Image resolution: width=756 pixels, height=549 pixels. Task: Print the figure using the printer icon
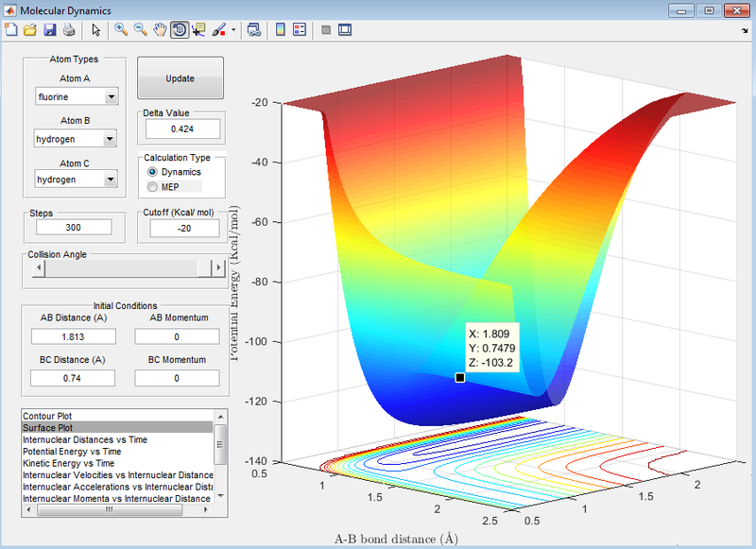[68, 30]
